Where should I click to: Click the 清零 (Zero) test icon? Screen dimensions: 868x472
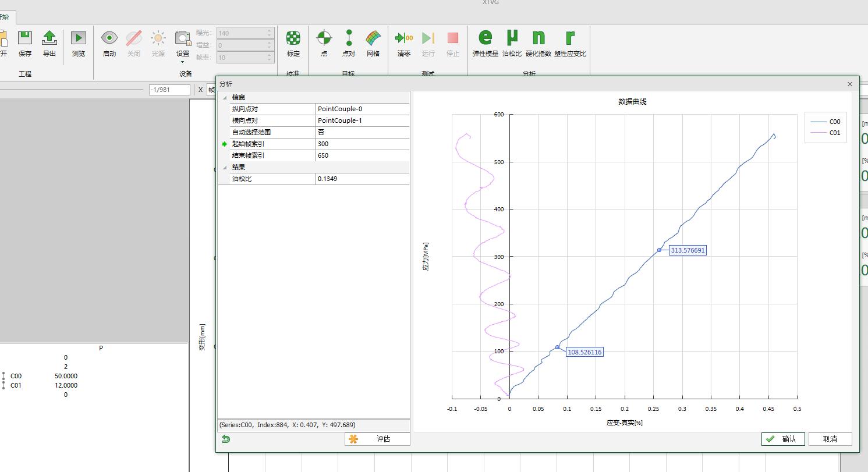403,38
